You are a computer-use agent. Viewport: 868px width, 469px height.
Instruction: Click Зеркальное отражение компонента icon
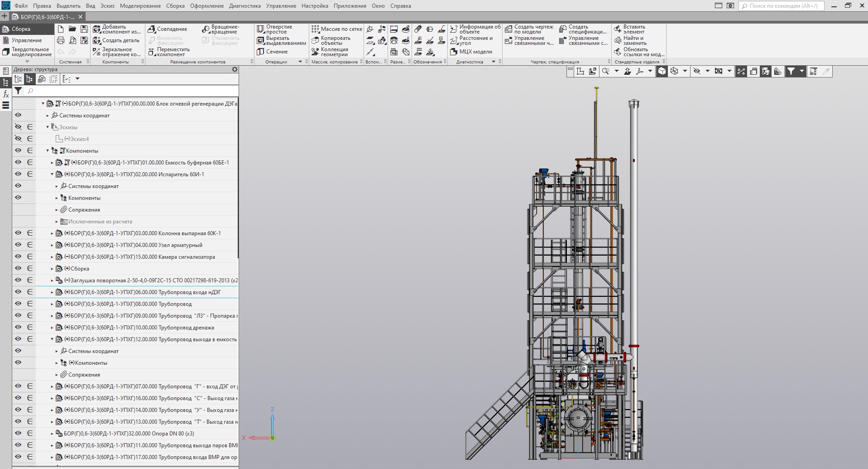point(96,52)
